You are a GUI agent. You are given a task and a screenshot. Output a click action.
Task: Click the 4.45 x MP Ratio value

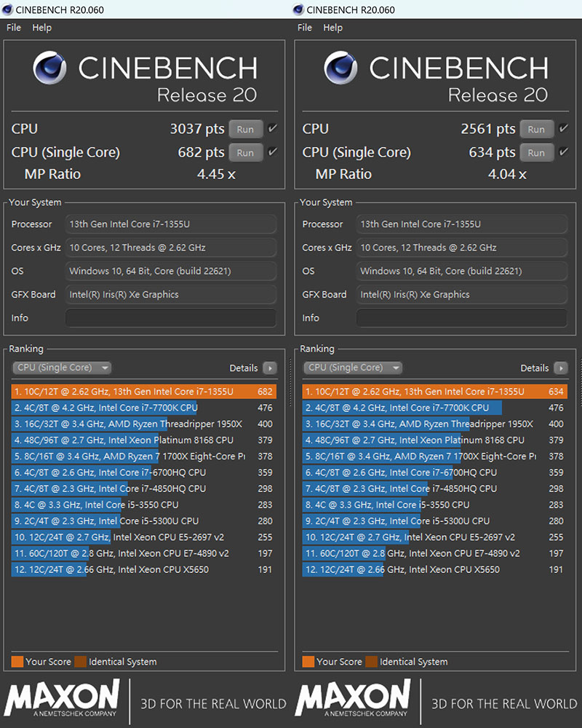[x=216, y=174]
